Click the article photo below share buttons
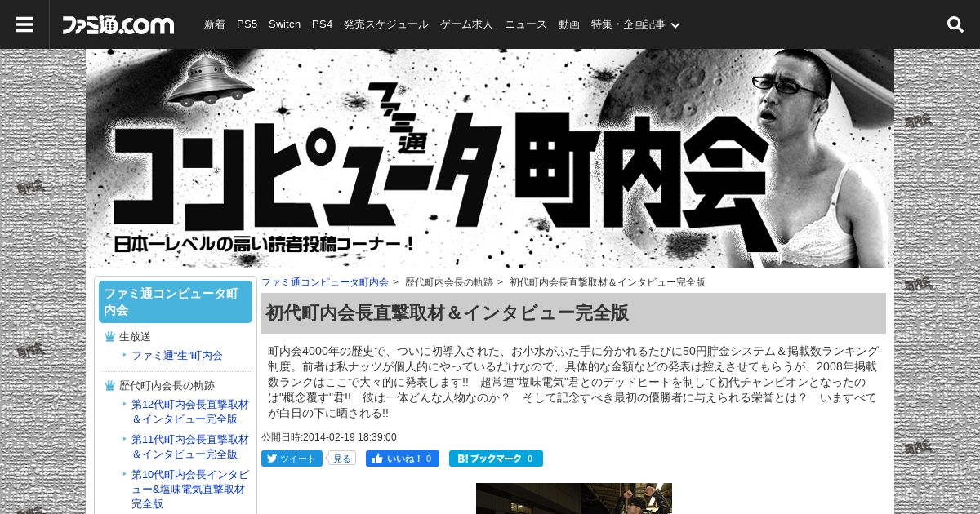980x514 pixels. click(574, 498)
